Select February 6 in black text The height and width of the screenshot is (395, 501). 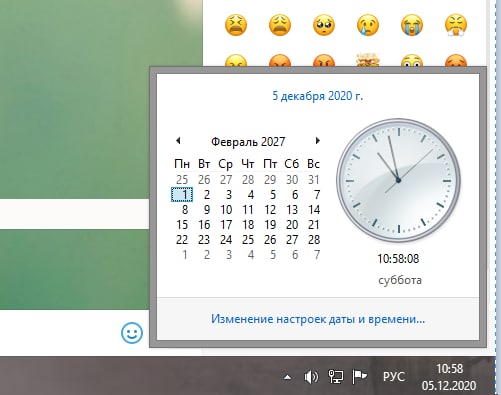pos(295,195)
